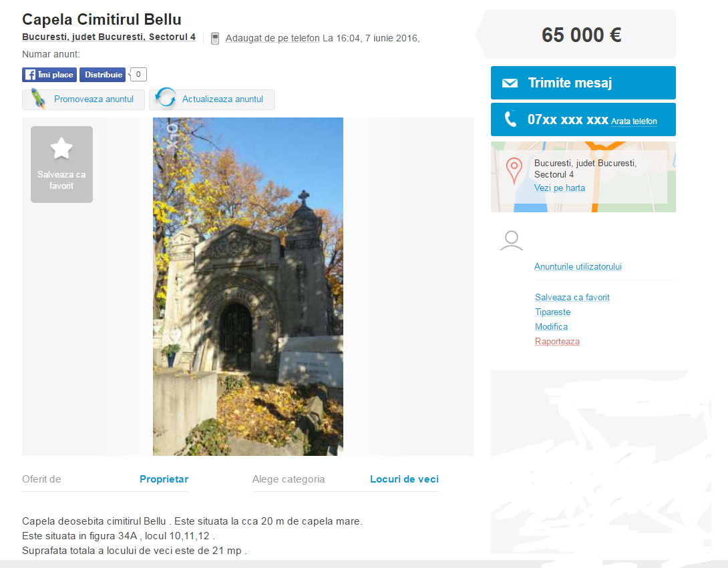The height and width of the screenshot is (568, 728).
Task: Click the envelope icon in Trimite mesaj
Action: tap(510, 83)
